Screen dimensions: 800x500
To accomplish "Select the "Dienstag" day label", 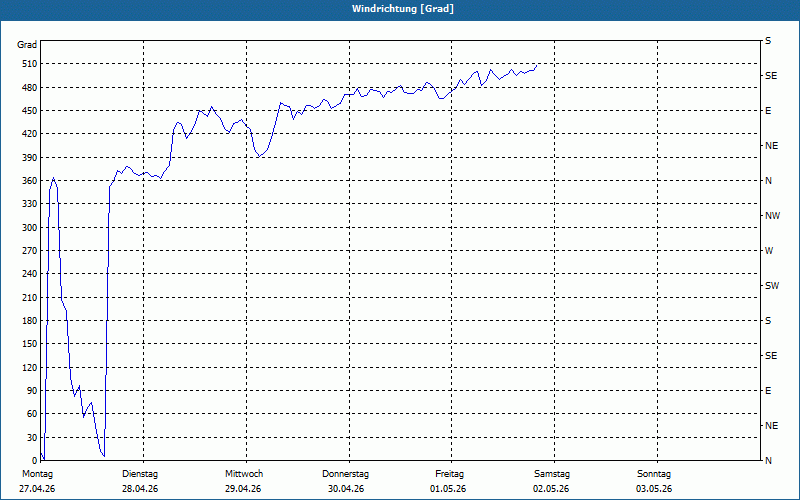I will (x=140, y=474).
